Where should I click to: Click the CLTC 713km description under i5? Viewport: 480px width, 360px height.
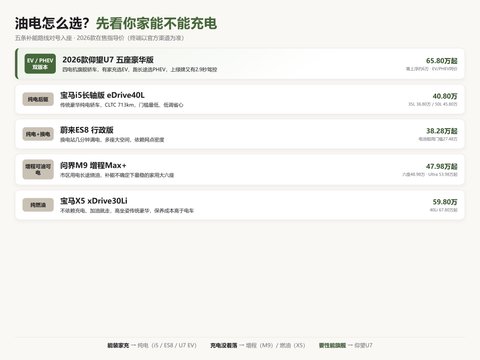pyautogui.click(x=122, y=105)
